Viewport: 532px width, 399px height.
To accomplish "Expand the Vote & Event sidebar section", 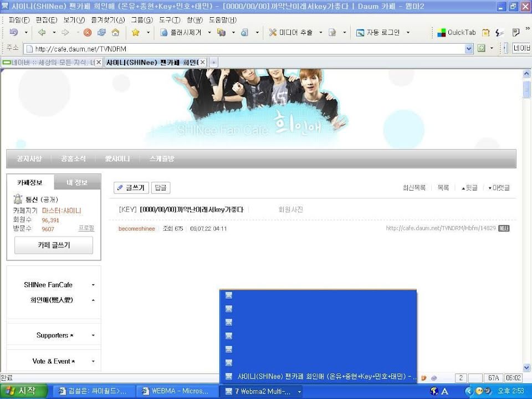I will click(93, 361).
